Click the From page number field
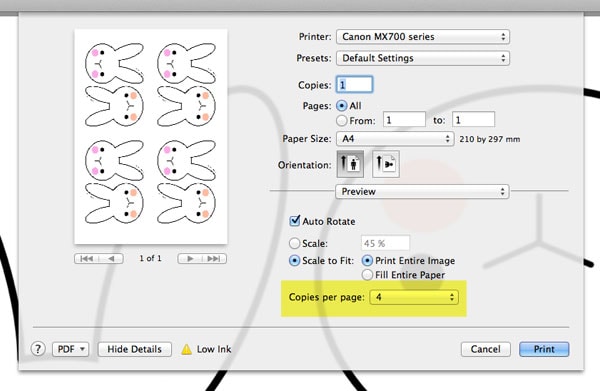This screenshot has height=391, width=600. 404,120
